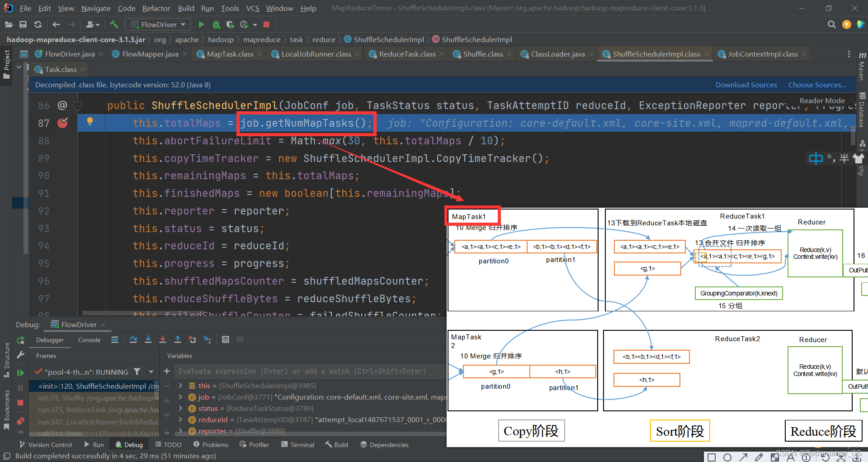This screenshot has height=462, width=868.
Task: Switch to the ReduceTask.class tab
Action: pyautogui.click(x=407, y=54)
